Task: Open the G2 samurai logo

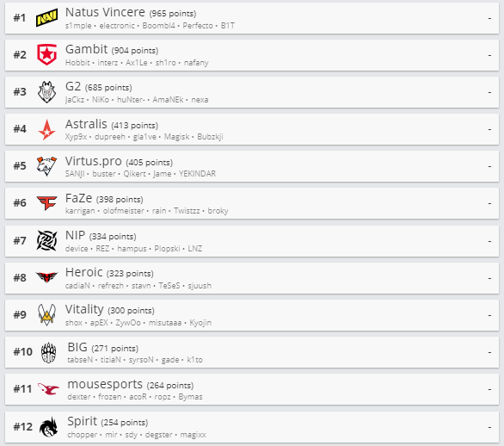Action: click(x=47, y=92)
